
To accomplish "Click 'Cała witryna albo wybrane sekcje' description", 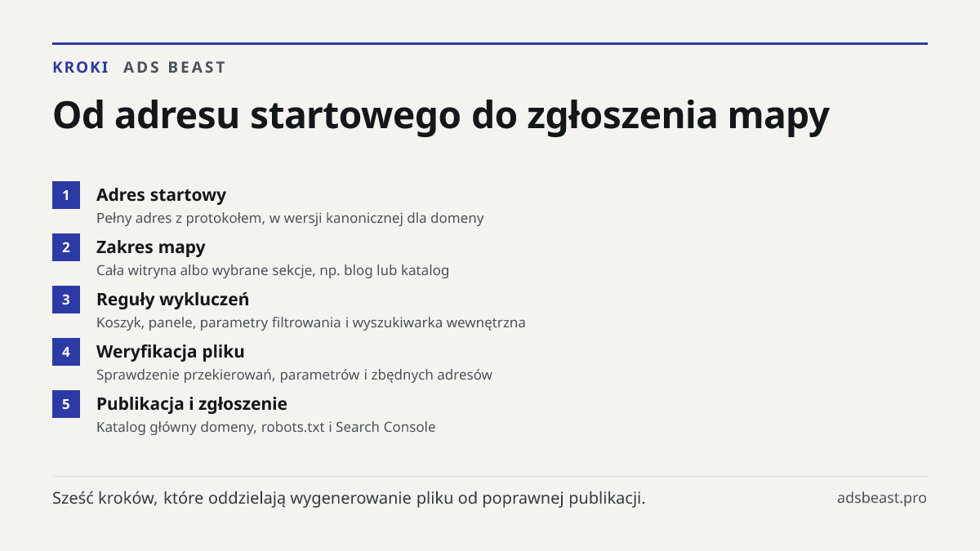I will click(x=273, y=270).
